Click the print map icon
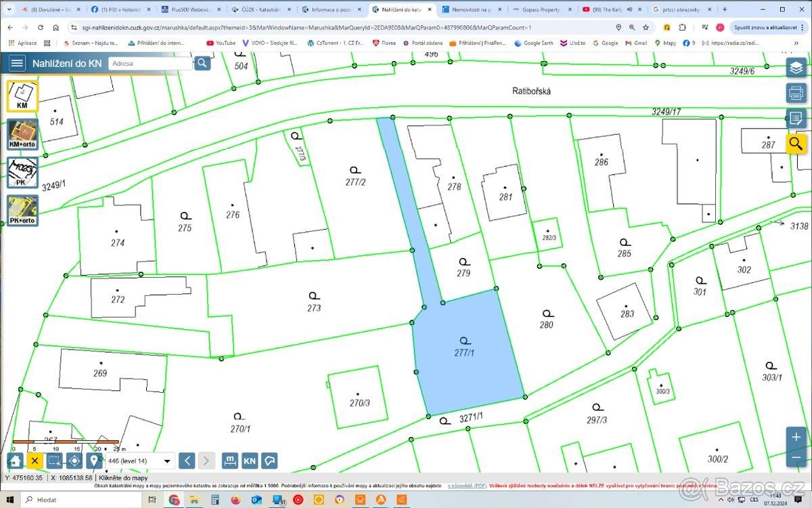The image size is (812, 508). click(796, 93)
